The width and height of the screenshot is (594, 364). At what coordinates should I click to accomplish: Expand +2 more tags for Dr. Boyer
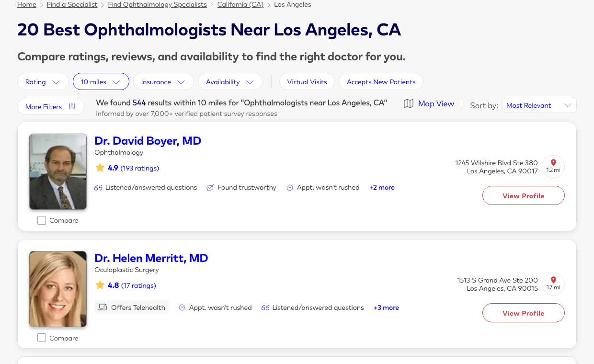tap(382, 188)
